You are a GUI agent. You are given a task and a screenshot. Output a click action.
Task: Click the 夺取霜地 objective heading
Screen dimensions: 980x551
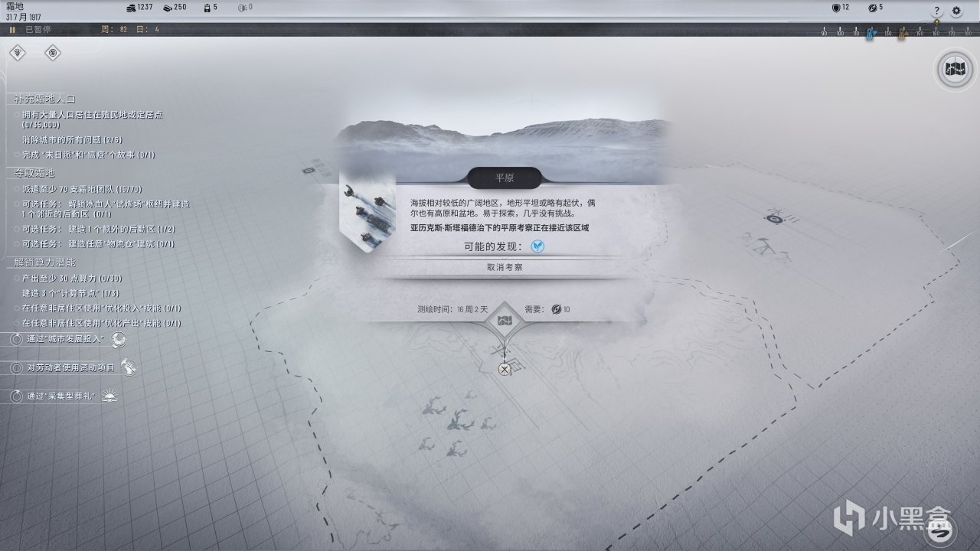click(34, 173)
